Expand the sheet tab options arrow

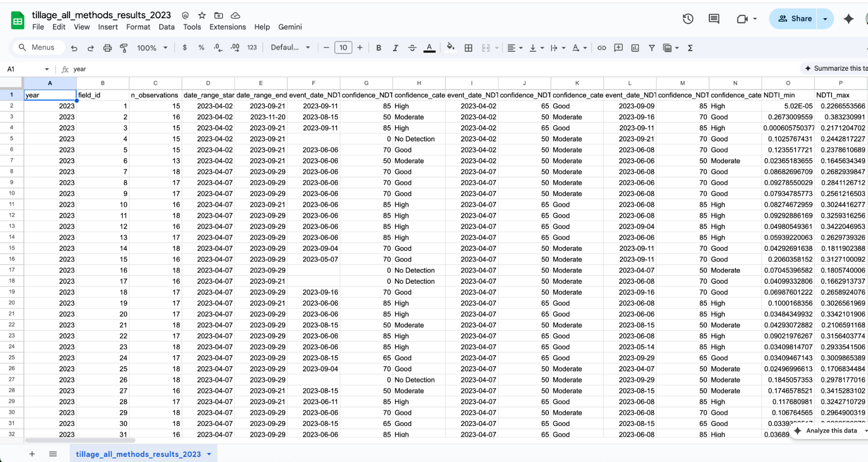(209, 454)
